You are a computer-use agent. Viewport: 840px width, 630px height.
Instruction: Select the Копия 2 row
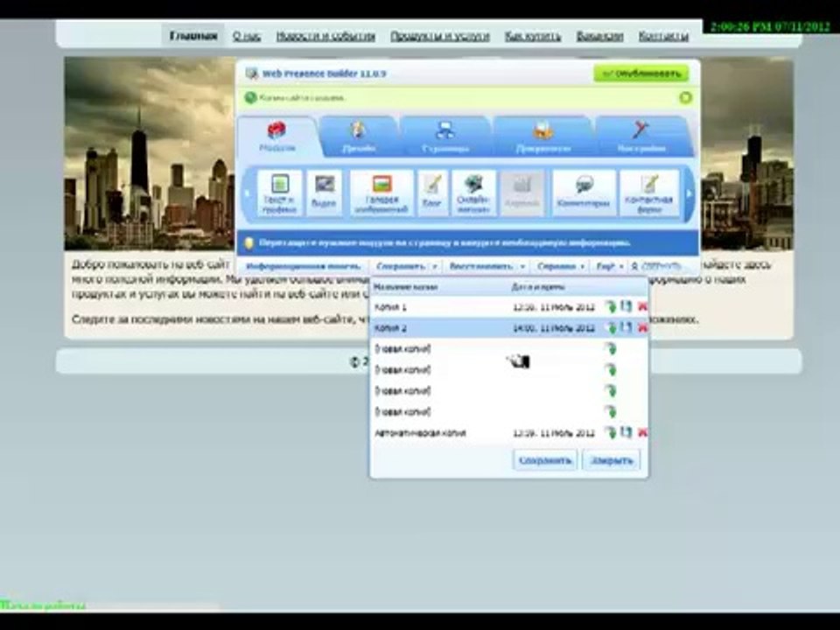[x=509, y=328]
